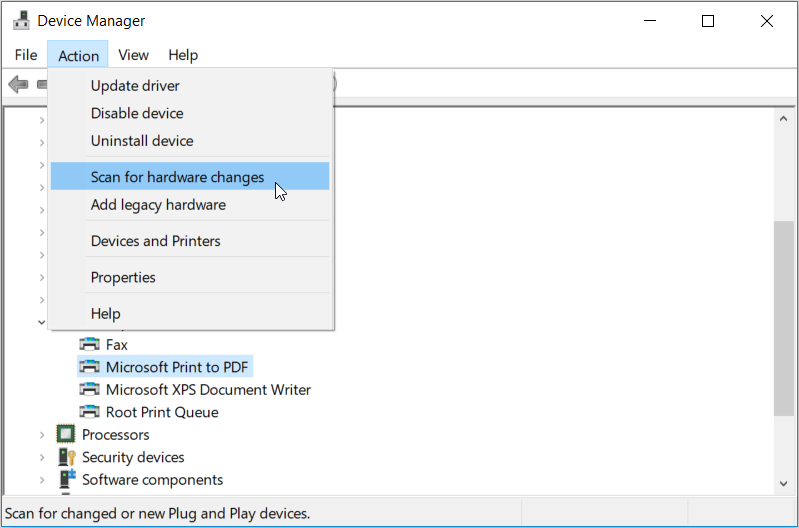This screenshot has height=528, width=799.
Task: Open the File menu
Action: pos(26,55)
